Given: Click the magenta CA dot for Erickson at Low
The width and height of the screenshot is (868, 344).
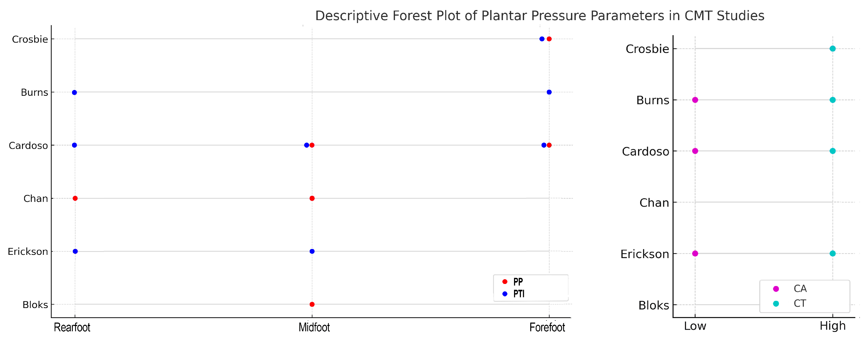Looking at the screenshot, I should pos(695,254).
